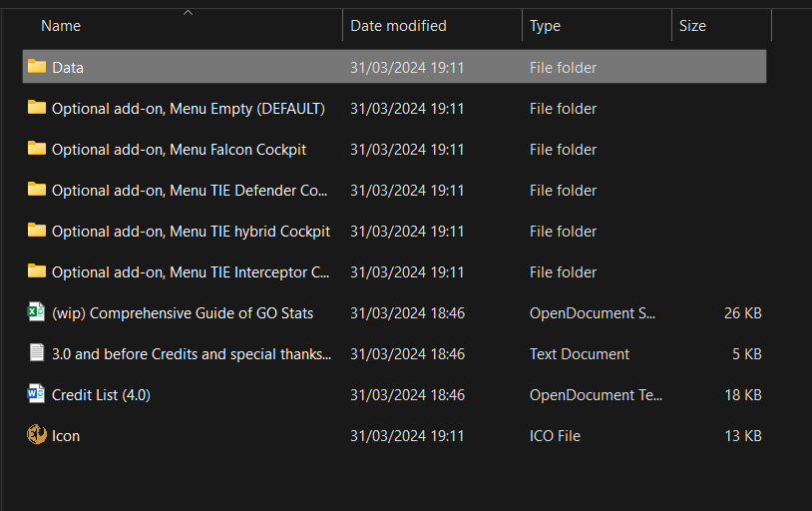Click the Menu Falcon Cockpit folder icon

[x=37, y=149]
